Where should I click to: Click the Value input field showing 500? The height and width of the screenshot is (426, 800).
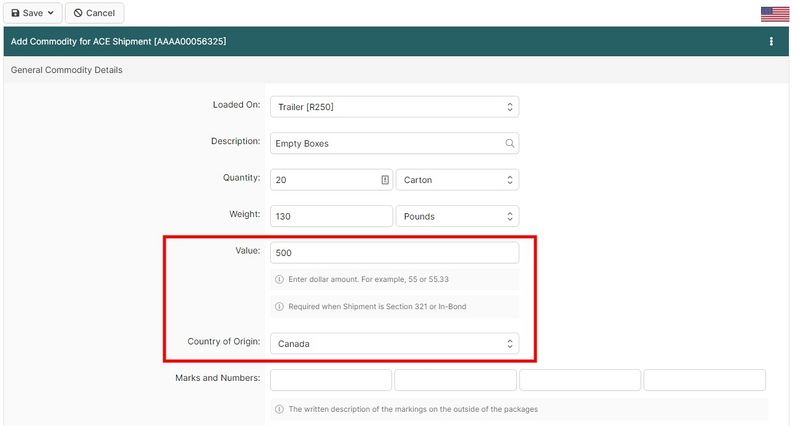coord(394,253)
